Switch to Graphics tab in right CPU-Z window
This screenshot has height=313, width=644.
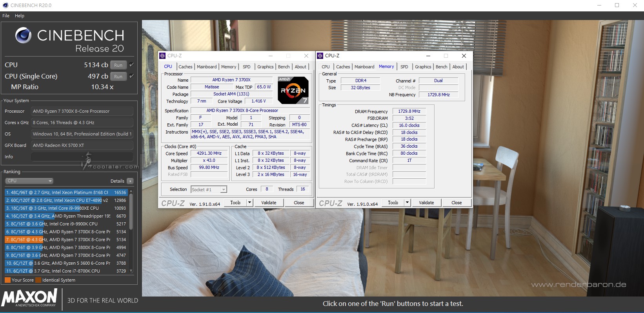tap(423, 67)
